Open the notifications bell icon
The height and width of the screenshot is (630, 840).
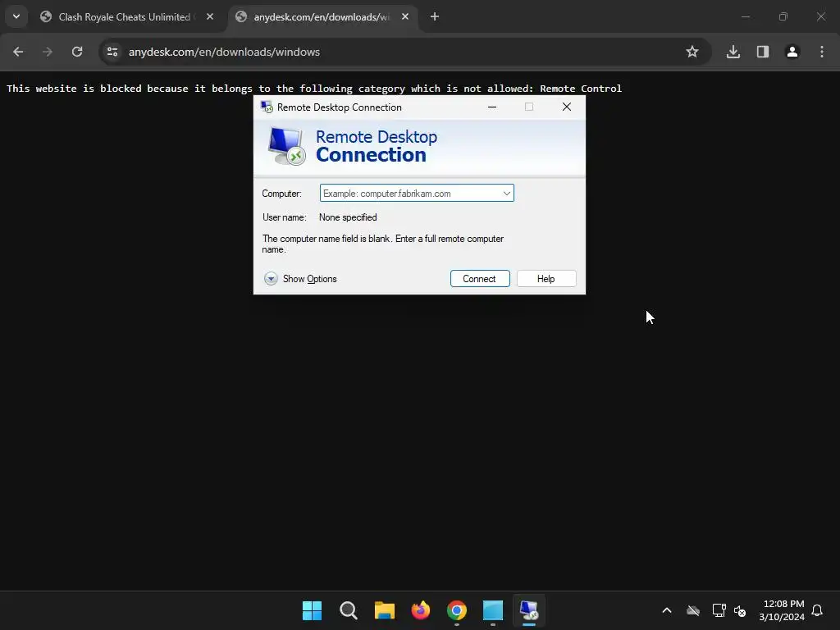(818, 610)
